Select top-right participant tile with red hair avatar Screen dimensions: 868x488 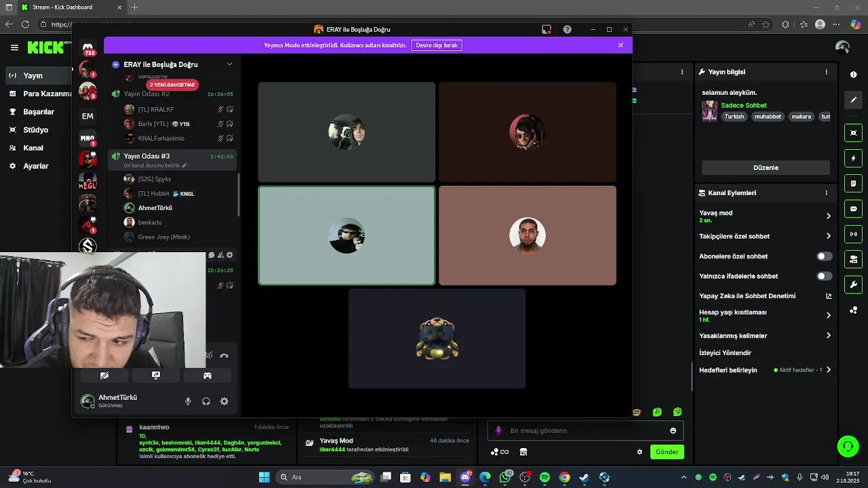click(528, 132)
